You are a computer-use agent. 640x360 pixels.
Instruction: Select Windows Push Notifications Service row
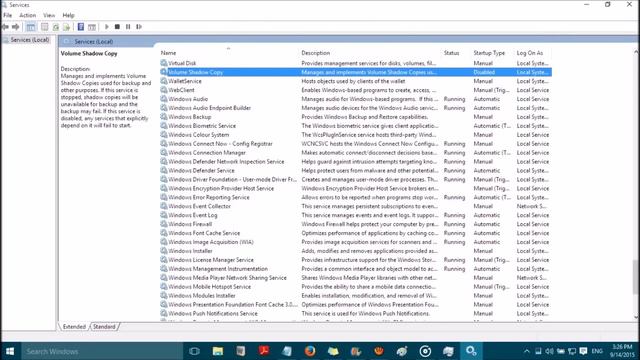coord(355,313)
